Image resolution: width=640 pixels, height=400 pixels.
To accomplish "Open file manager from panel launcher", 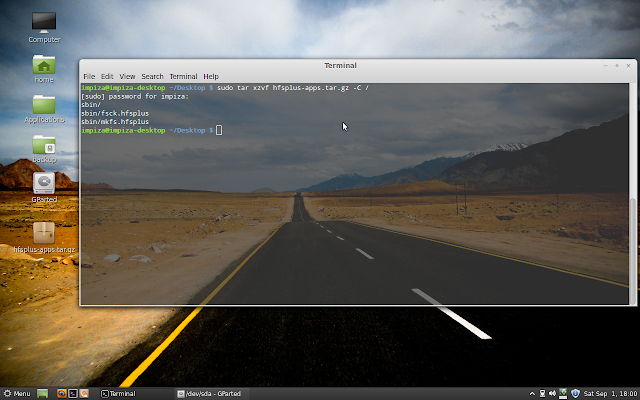I will click(x=84, y=393).
